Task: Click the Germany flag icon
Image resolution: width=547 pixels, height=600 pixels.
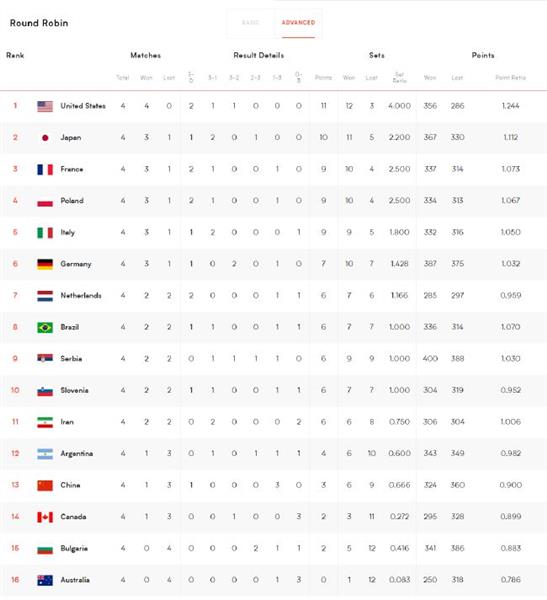Action: [45, 264]
